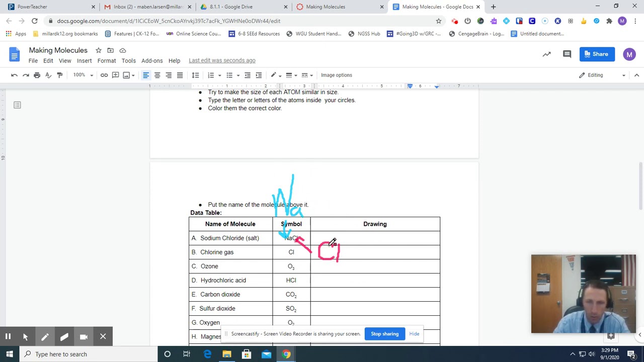This screenshot has width=644, height=362.
Task: Select the Screencastify mouse pointer tool
Action: coord(25,337)
